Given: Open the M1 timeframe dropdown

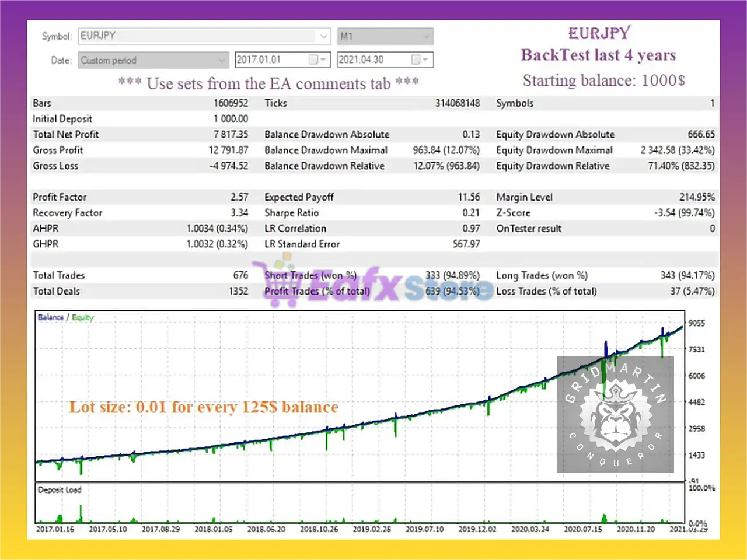Looking at the screenshot, I should pyautogui.click(x=385, y=36).
